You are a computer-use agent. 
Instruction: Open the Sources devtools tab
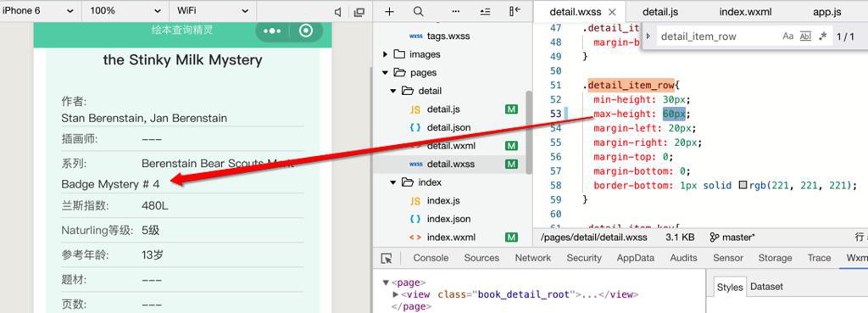pyautogui.click(x=481, y=258)
